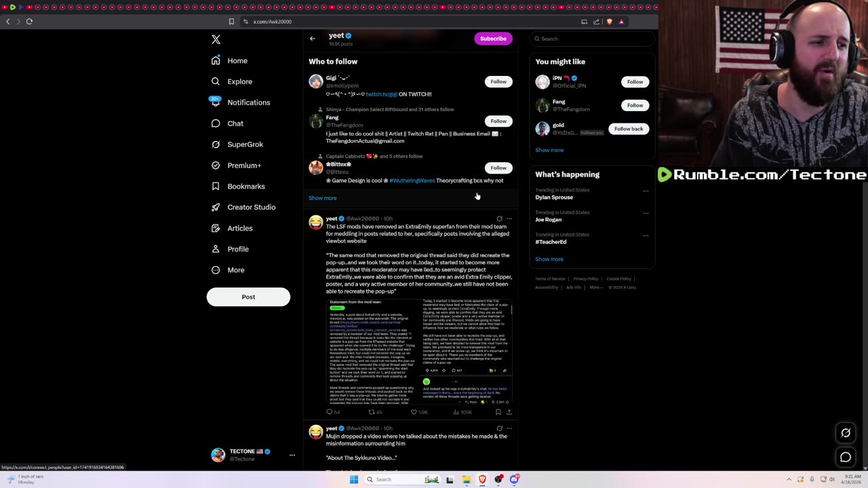Click the Grok icon on Mujin post

(500, 428)
